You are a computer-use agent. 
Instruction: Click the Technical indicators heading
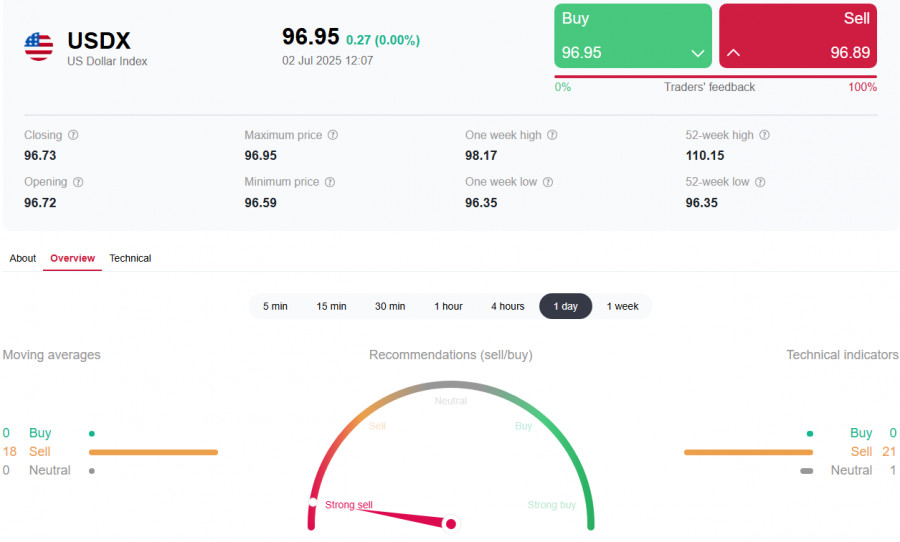842,355
